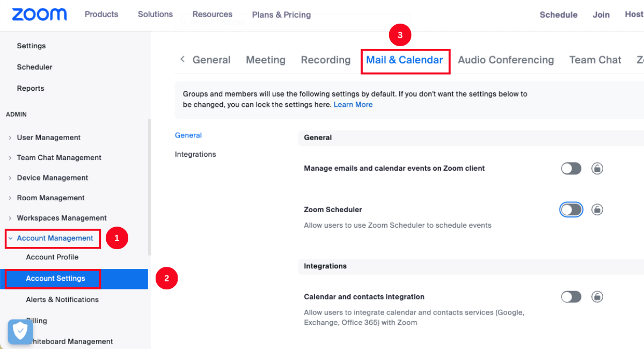
Task: Click the Host link in header
Action: [634, 14]
